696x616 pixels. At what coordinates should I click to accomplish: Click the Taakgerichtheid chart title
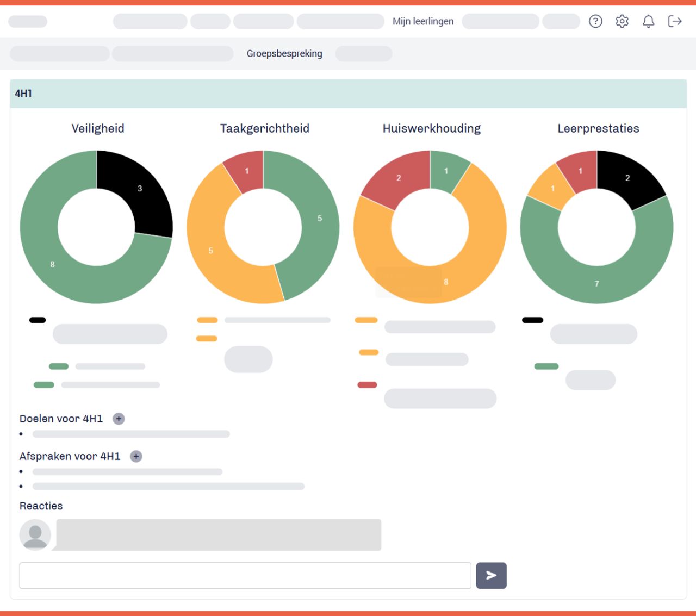pos(265,128)
